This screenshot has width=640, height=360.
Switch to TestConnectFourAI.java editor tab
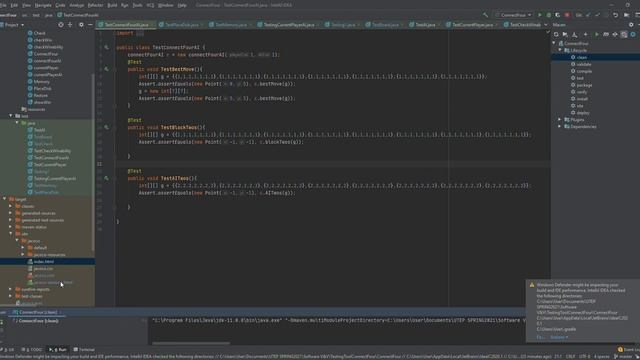[126, 25]
